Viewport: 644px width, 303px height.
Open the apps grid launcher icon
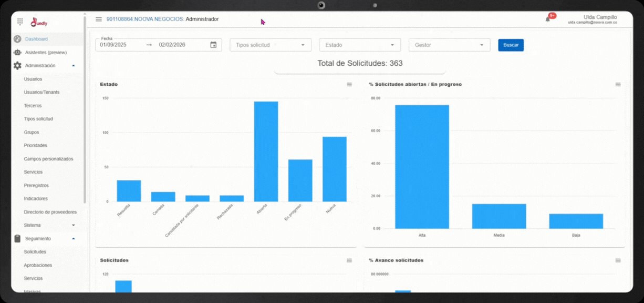[20, 22]
